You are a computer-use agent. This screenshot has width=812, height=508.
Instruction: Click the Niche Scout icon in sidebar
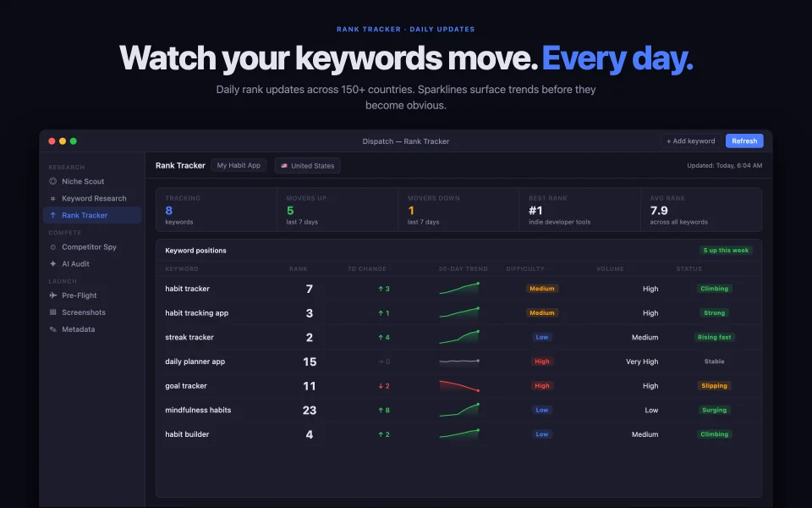pyautogui.click(x=52, y=181)
